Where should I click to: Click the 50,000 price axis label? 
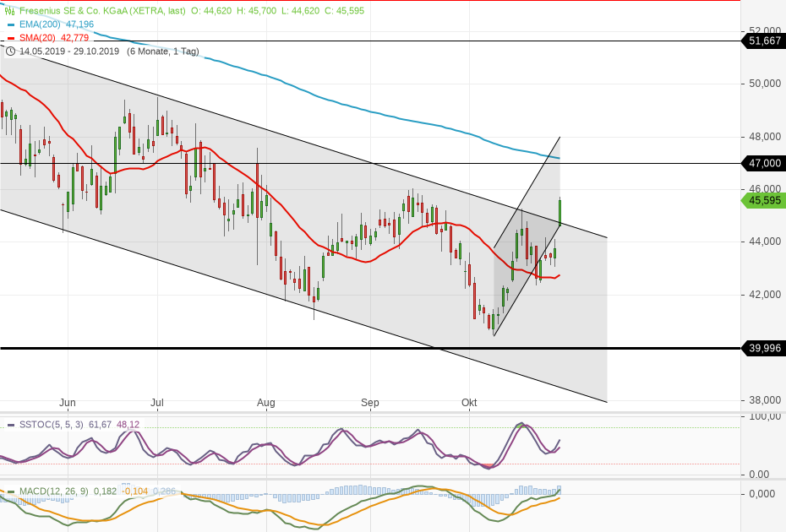tap(764, 84)
